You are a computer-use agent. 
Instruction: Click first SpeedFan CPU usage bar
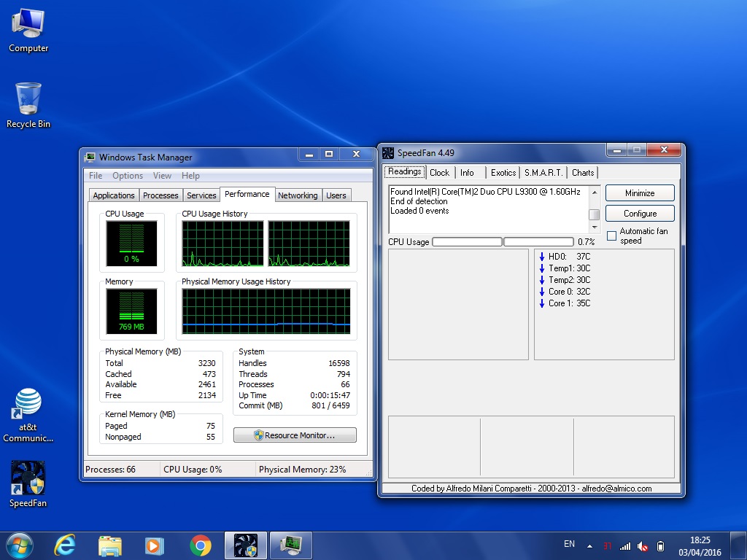(x=467, y=242)
